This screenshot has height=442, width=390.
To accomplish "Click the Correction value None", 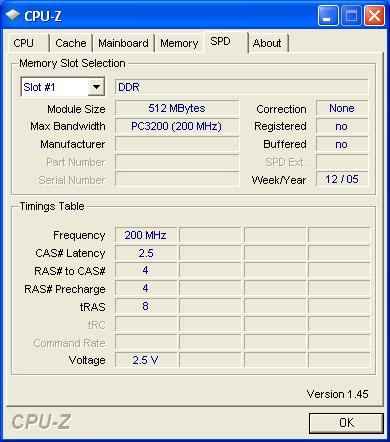I will [x=342, y=108].
